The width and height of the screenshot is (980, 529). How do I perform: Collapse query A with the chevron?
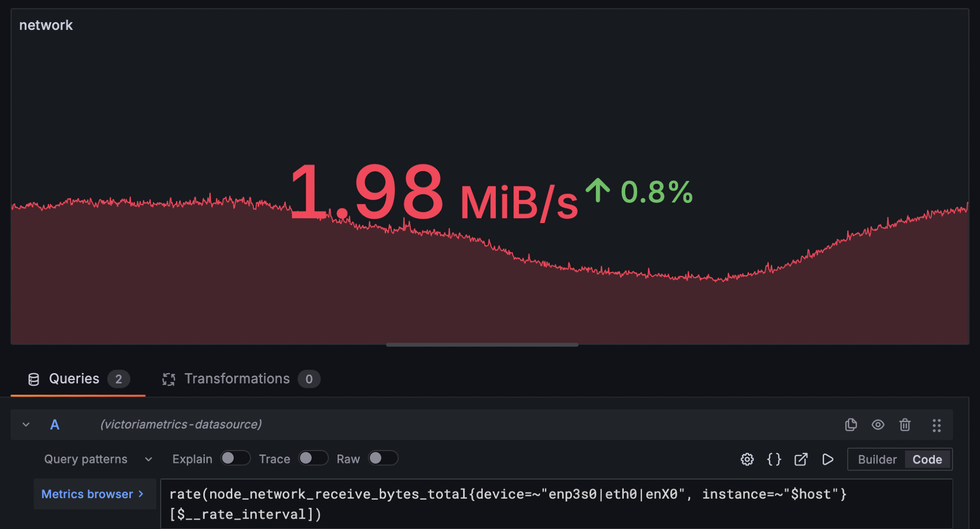click(26, 425)
